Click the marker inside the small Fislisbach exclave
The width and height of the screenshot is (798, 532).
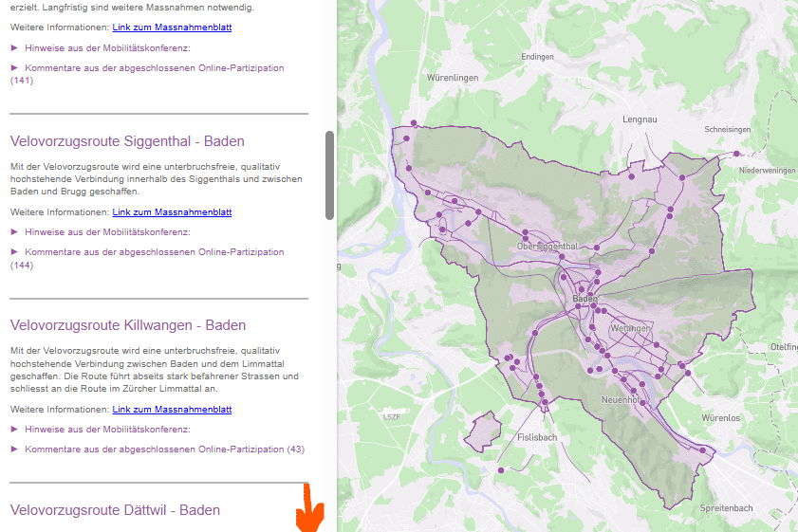(502, 469)
